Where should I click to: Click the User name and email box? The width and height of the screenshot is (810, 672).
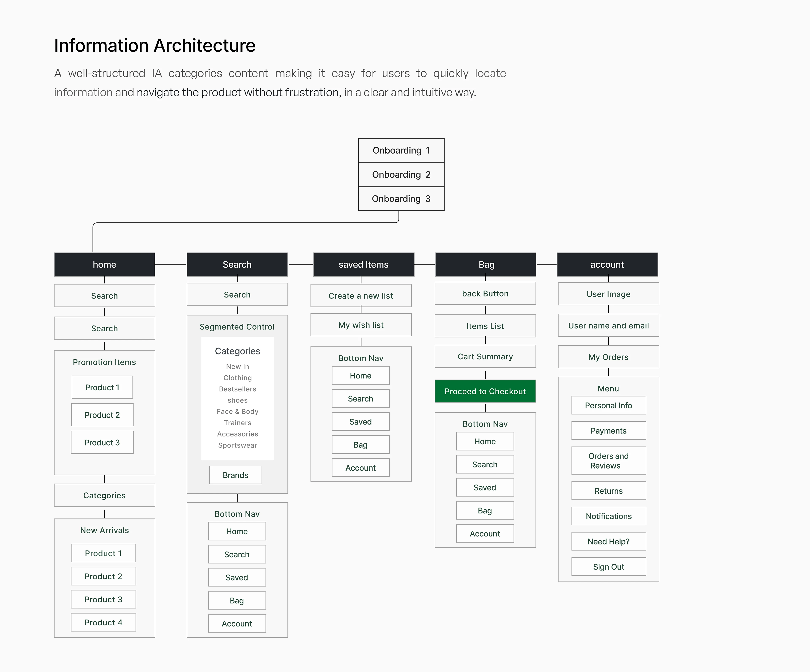(608, 325)
